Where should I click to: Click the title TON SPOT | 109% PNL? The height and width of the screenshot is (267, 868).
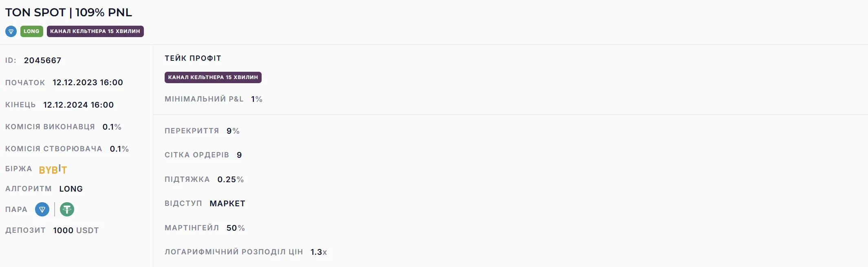(68, 12)
